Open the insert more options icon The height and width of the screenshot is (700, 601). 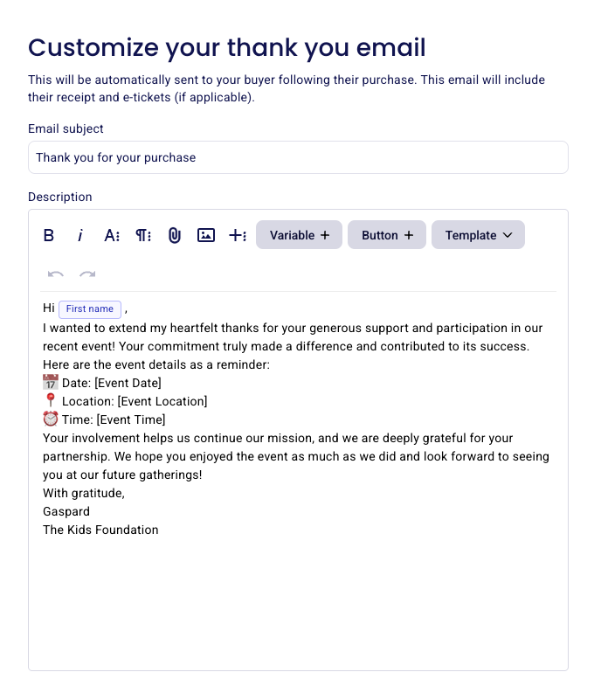[238, 235]
